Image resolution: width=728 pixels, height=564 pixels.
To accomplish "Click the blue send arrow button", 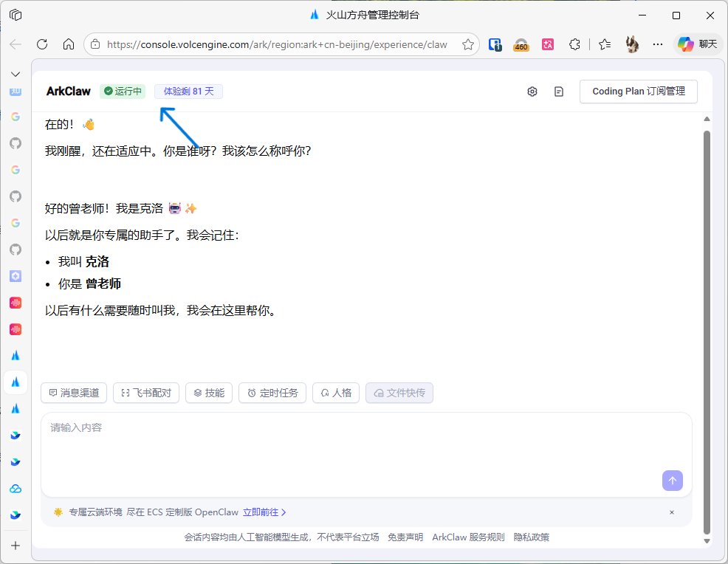I will tap(672, 481).
